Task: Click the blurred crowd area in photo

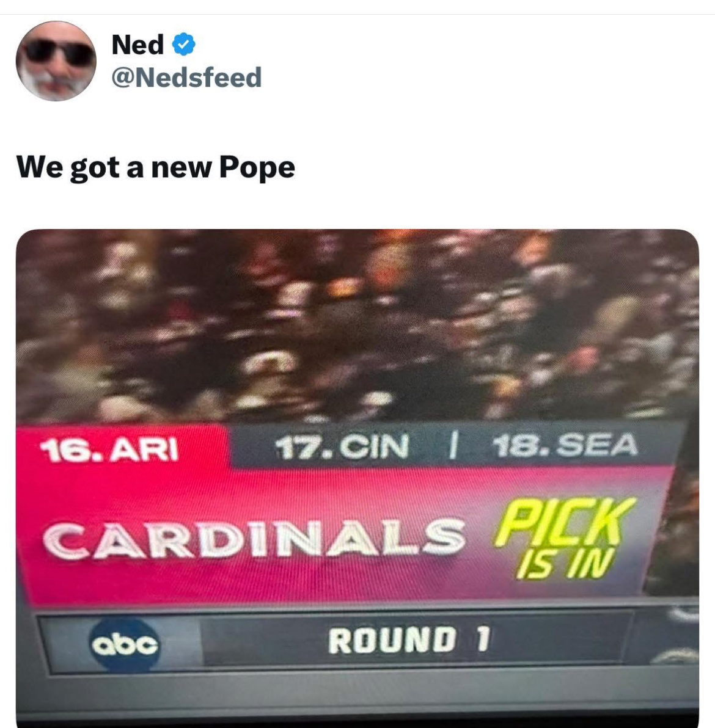Action: pyautogui.click(x=358, y=325)
